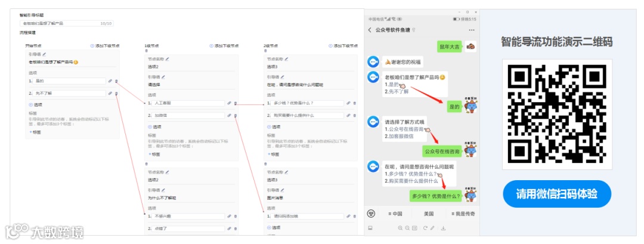The width and height of the screenshot is (644, 244).
Task: Open link icon for option 人工客服
Action: point(229,104)
